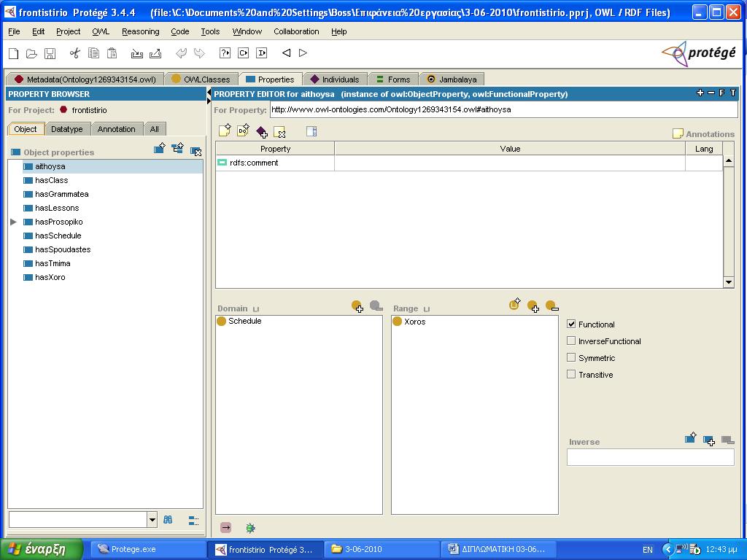Open the property search combo box dropdown
747x560 pixels.
[x=152, y=519]
